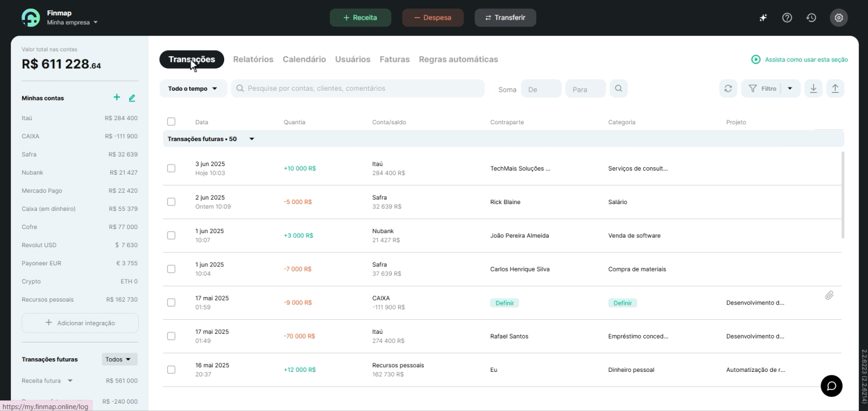
Task: Check the 3 jun 2025 Itaú transaction
Action: pyautogui.click(x=171, y=168)
